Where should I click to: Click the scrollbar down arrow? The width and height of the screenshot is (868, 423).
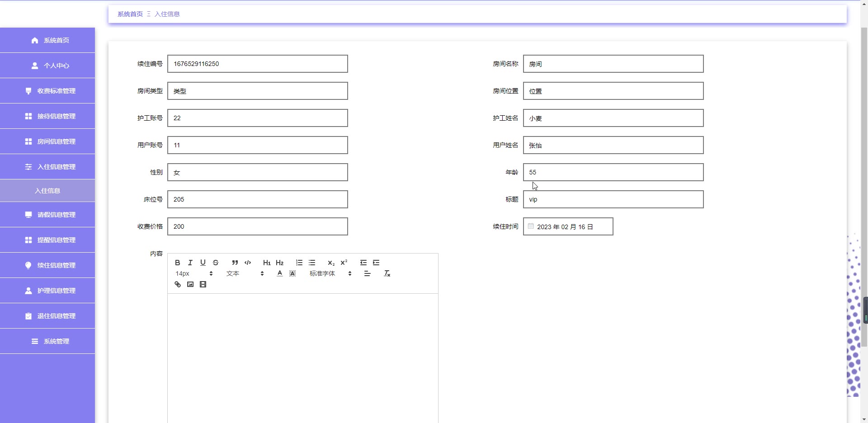tap(864, 419)
